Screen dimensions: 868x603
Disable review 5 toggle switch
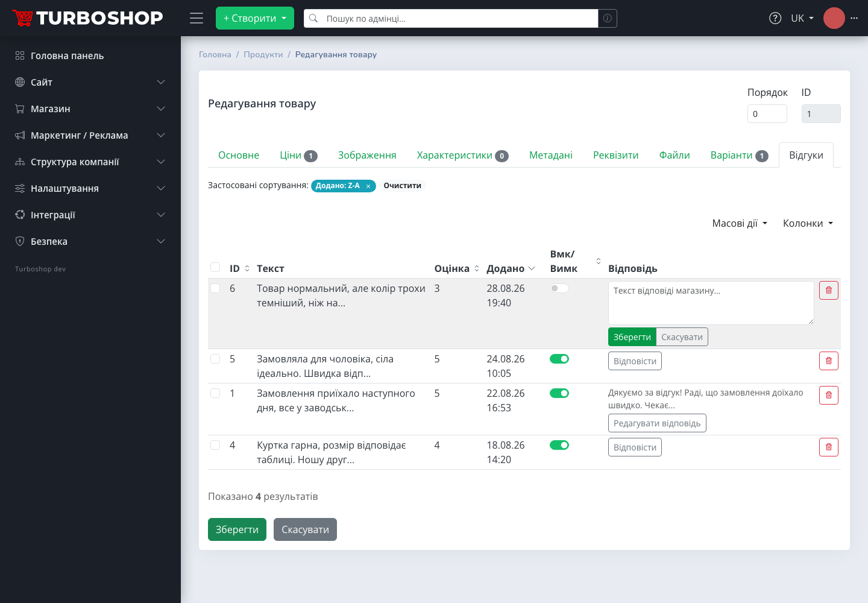[559, 359]
